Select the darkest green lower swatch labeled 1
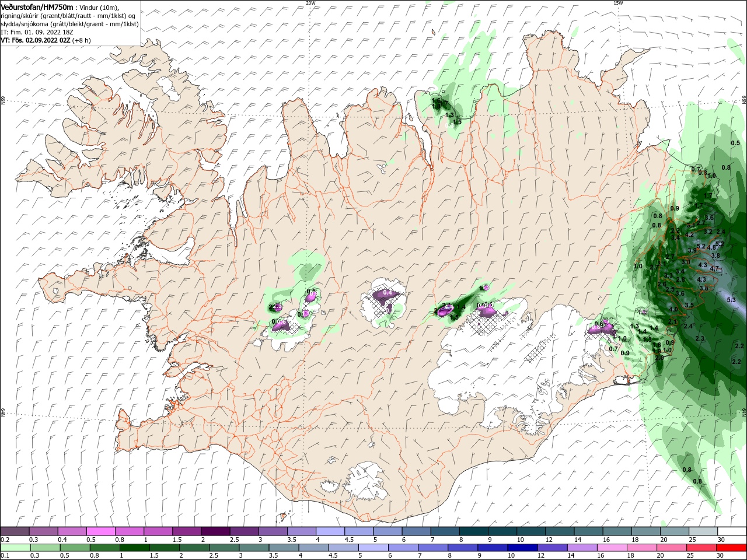This screenshot has height=560, width=747. [134, 548]
